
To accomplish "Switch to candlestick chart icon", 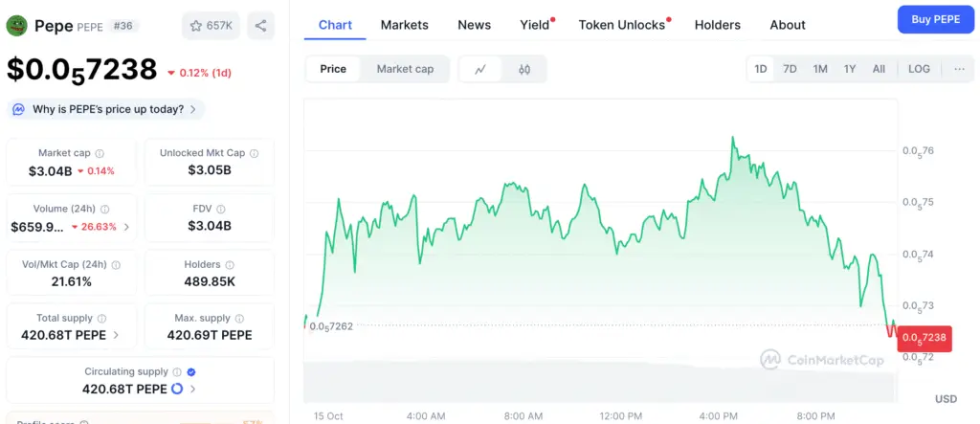I will (524, 69).
